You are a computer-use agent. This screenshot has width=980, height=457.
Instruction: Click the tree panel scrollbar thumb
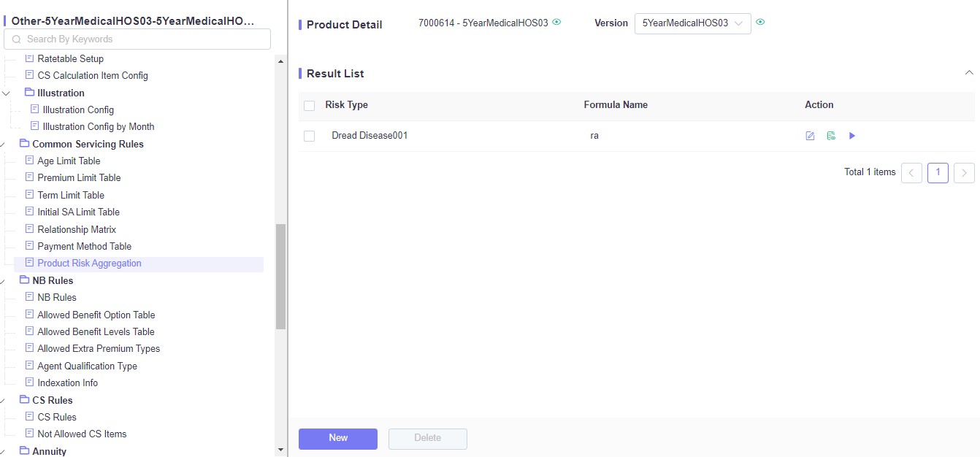(x=280, y=277)
